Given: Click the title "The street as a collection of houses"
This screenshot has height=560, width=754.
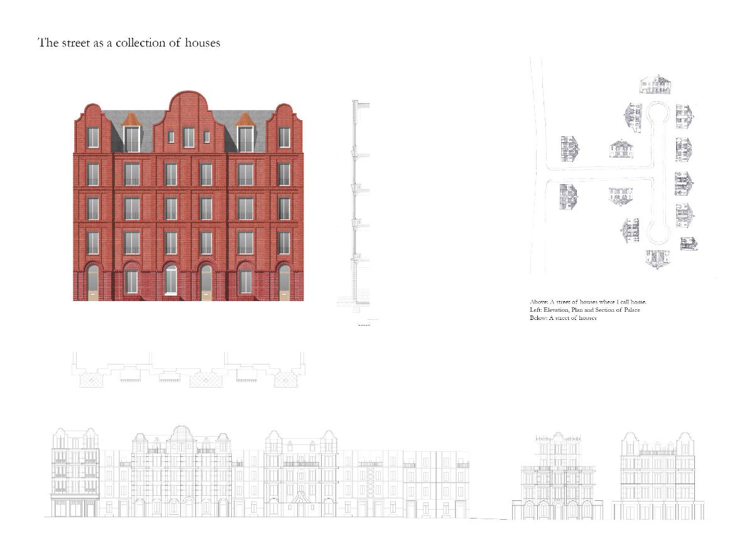Looking at the screenshot, I should (x=129, y=43).
